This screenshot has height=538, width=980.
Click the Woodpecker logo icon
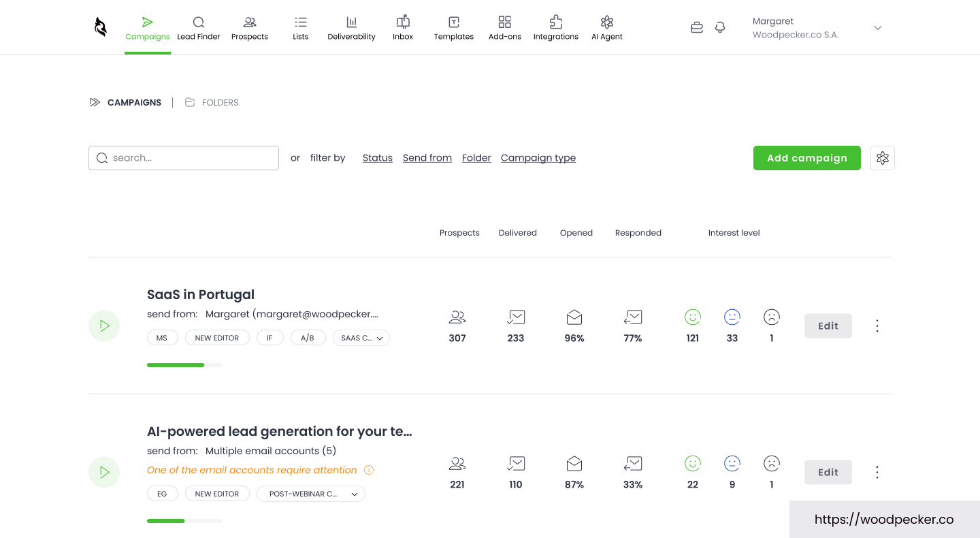pyautogui.click(x=101, y=27)
